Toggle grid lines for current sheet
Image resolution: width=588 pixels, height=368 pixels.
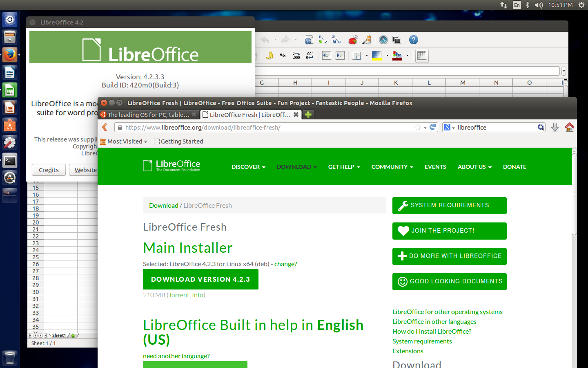pyautogui.click(x=422, y=56)
